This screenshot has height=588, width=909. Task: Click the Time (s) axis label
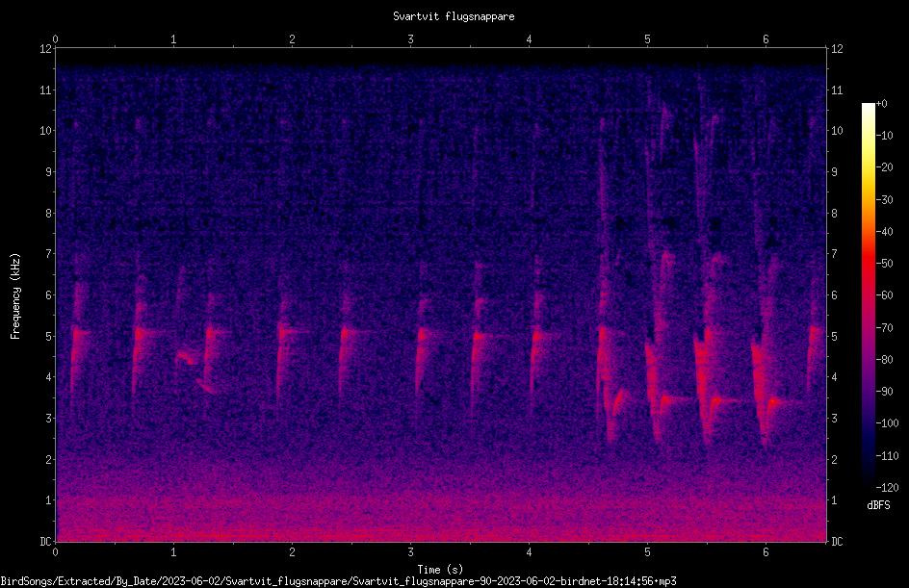(x=440, y=570)
